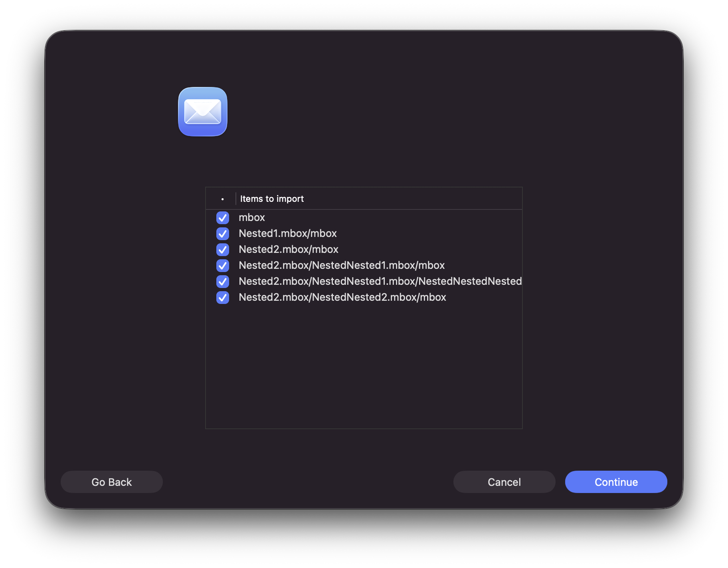728x568 pixels.
Task: Click the dot column header above checkboxes
Action: [x=222, y=199]
